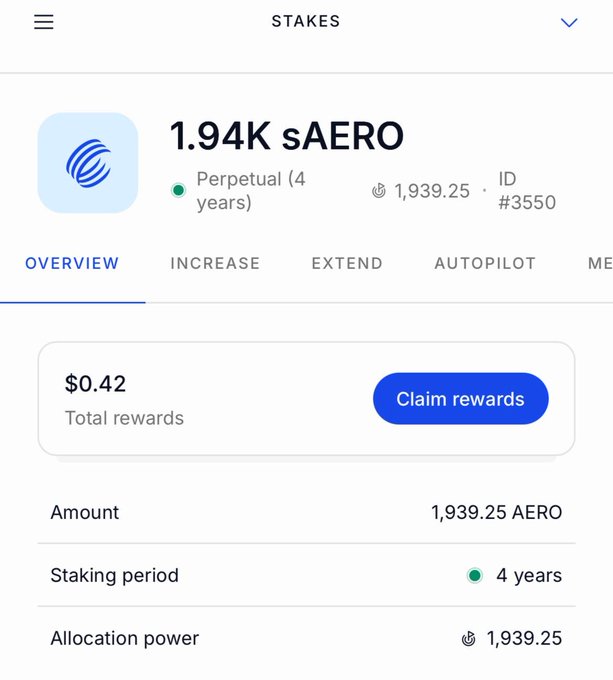
Task: Click the 4 years staking value
Action: coord(529,575)
